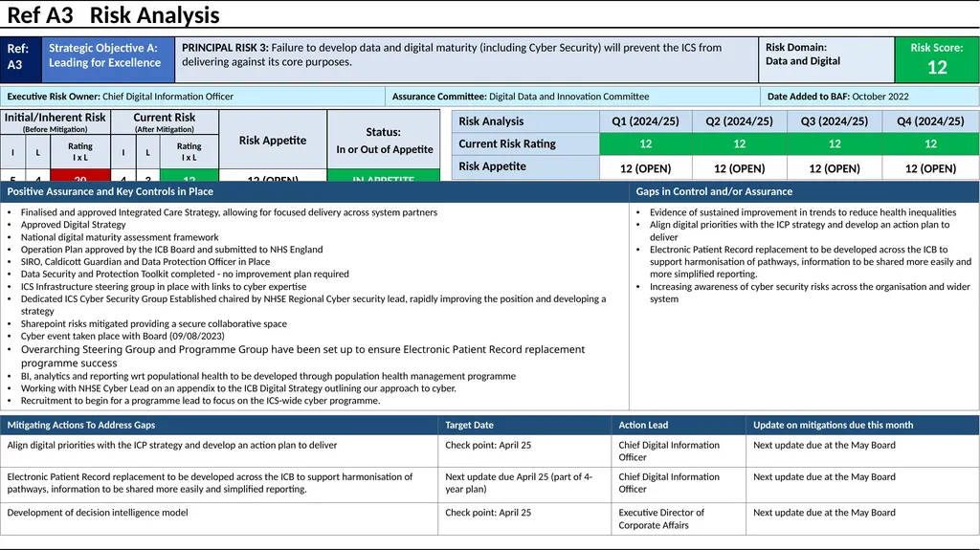Click 'Update on mitigations due this month' header
Screen dimensions: 980x550
[862, 425]
